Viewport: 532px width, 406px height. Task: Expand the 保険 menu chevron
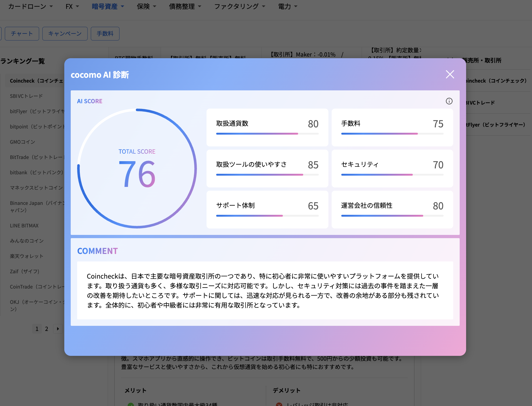(x=154, y=7)
